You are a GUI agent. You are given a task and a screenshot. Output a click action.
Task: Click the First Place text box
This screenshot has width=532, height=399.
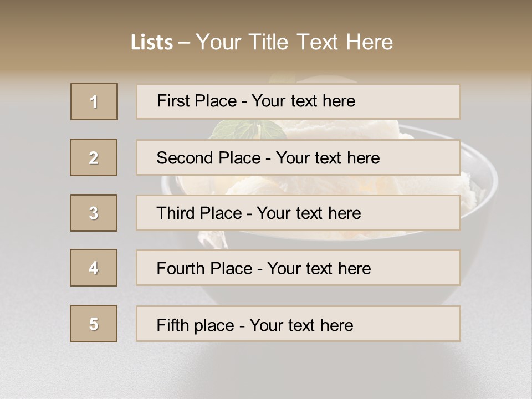[298, 101]
